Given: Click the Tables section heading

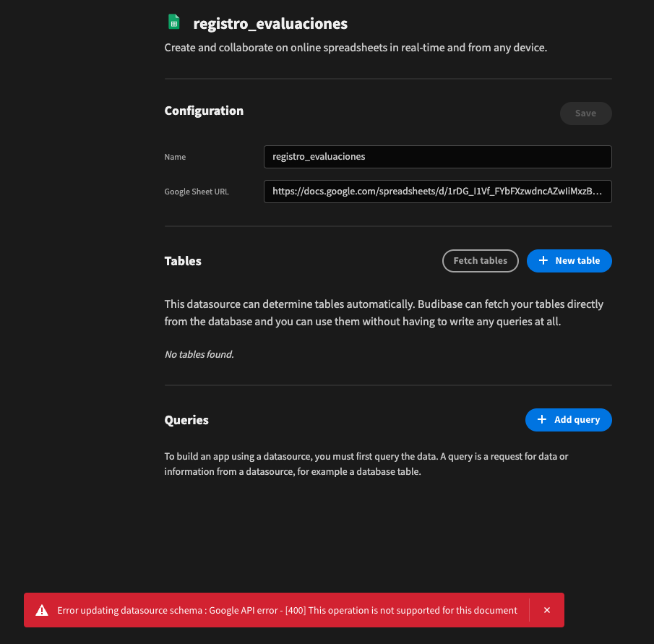Looking at the screenshot, I should [x=182, y=261].
